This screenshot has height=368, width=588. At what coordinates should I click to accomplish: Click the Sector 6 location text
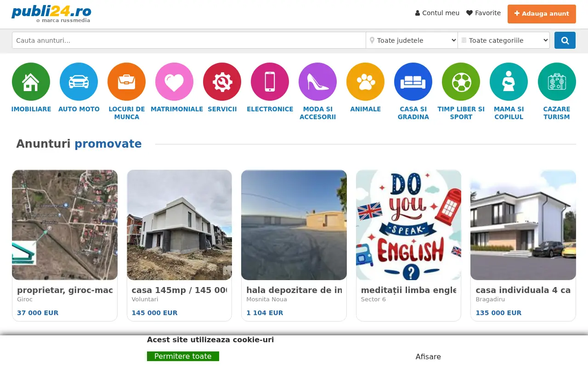click(373, 299)
